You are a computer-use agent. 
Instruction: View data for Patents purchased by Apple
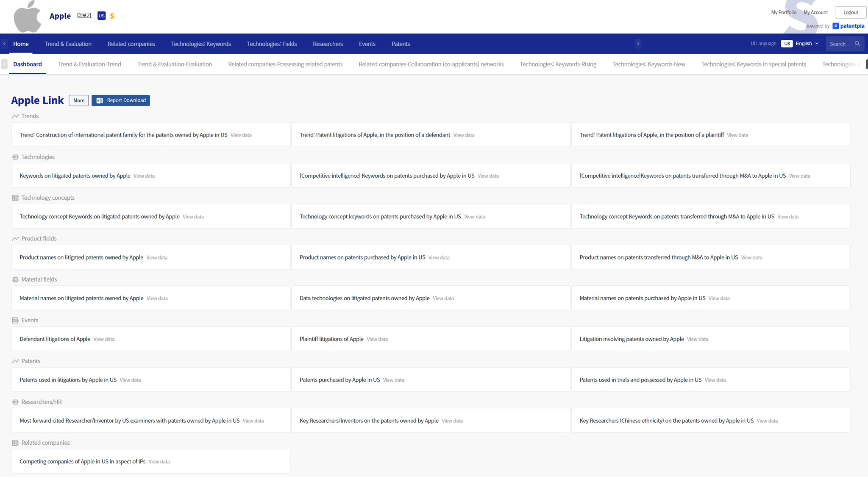[x=393, y=380]
